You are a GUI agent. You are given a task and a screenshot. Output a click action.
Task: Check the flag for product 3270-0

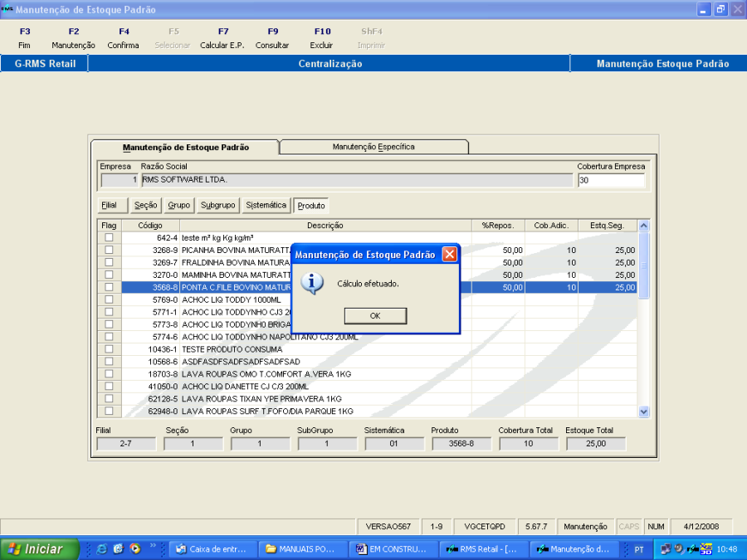coord(109,275)
